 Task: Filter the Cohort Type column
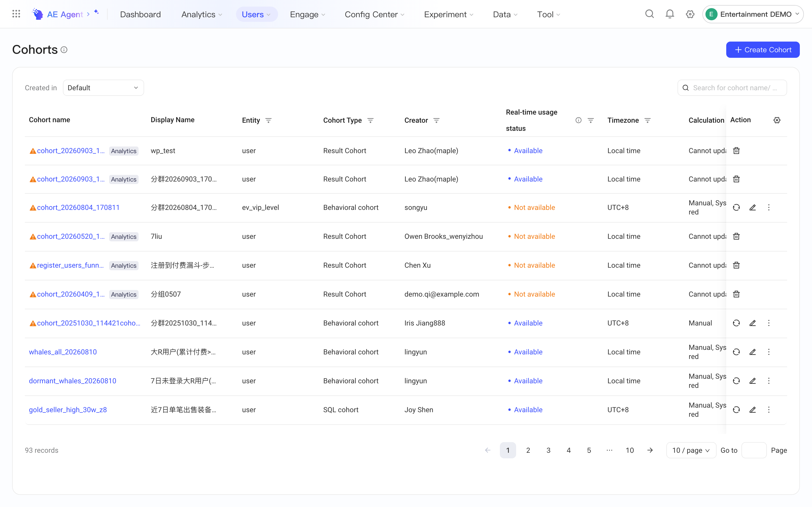[x=370, y=120]
